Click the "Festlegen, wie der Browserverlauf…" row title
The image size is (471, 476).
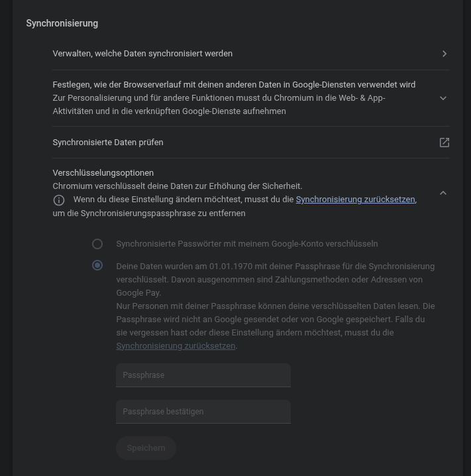pyautogui.click(x=234, y=85)
